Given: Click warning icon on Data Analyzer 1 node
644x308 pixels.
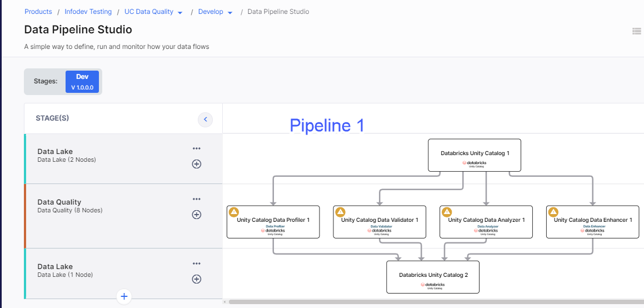Looking at the screenshot, I should (x=446, y=212).
